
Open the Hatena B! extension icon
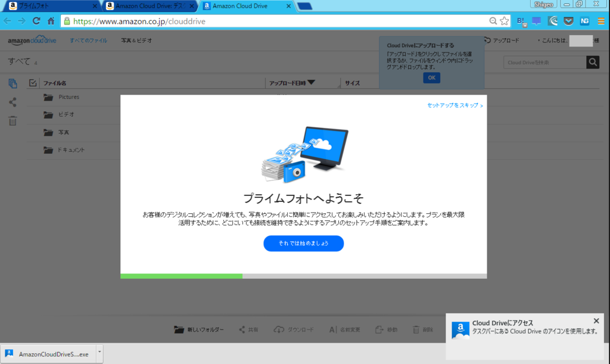pyautogui.click(x=521, y=21)
